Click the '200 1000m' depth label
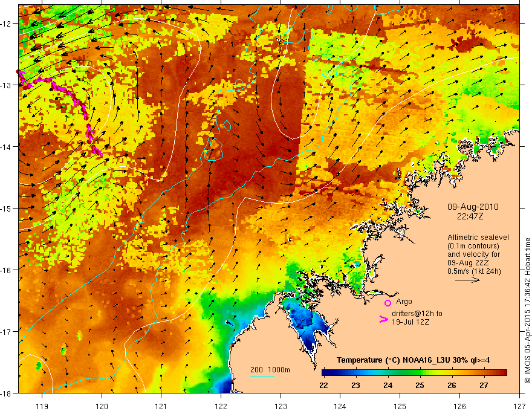532x411 pixels. click(x=270, y=370)
